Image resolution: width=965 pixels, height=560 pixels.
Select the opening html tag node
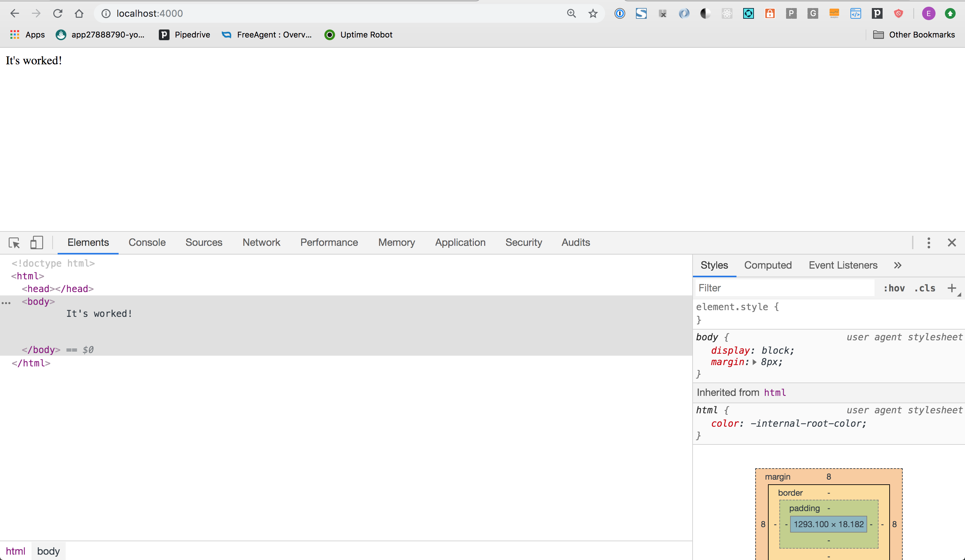[x=27, y=276]
